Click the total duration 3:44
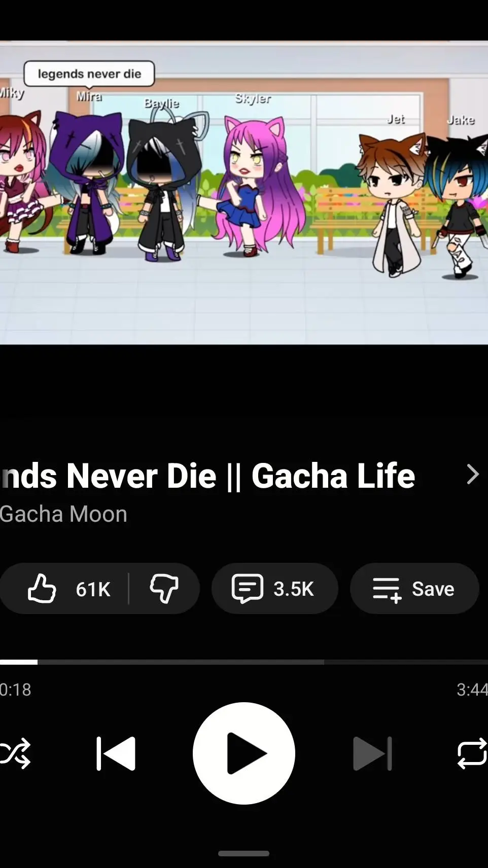Image resolution: width=488 pixels, height=868 pixels. coord(472,690)
